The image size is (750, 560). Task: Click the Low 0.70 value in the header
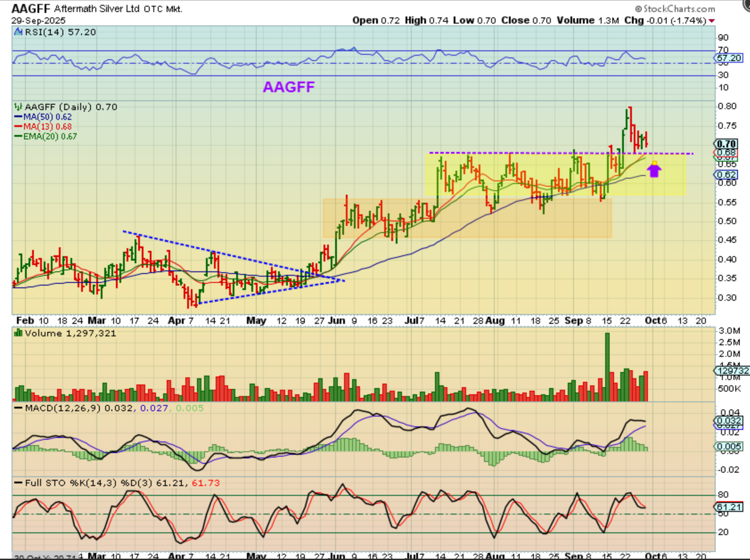(x=475, y=20)
